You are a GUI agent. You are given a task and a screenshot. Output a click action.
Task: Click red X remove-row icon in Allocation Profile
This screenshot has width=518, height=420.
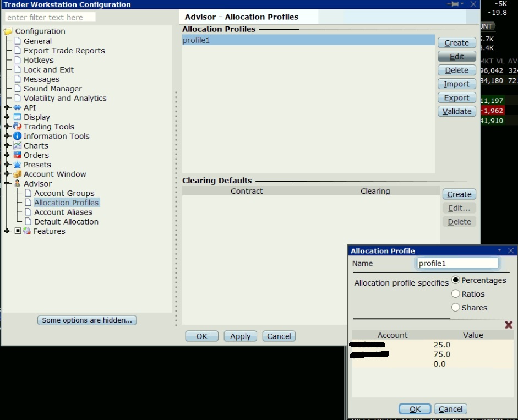[509, 325]
